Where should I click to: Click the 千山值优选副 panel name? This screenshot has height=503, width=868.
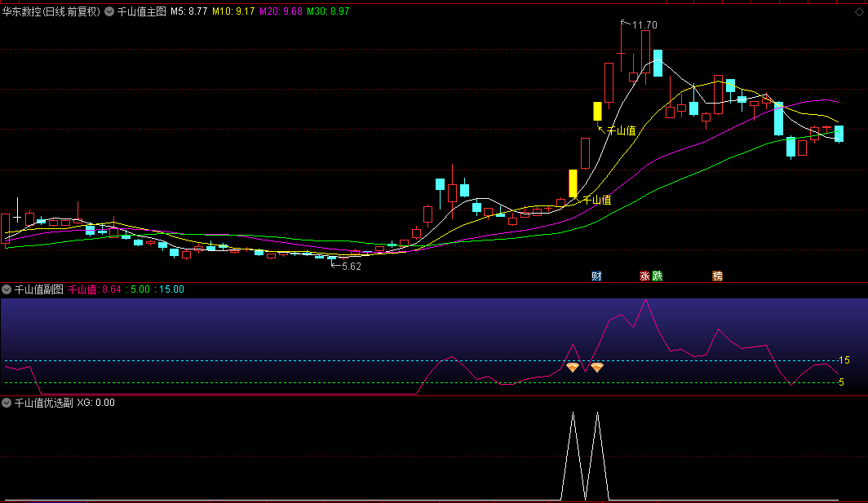[x=44, y=403]
